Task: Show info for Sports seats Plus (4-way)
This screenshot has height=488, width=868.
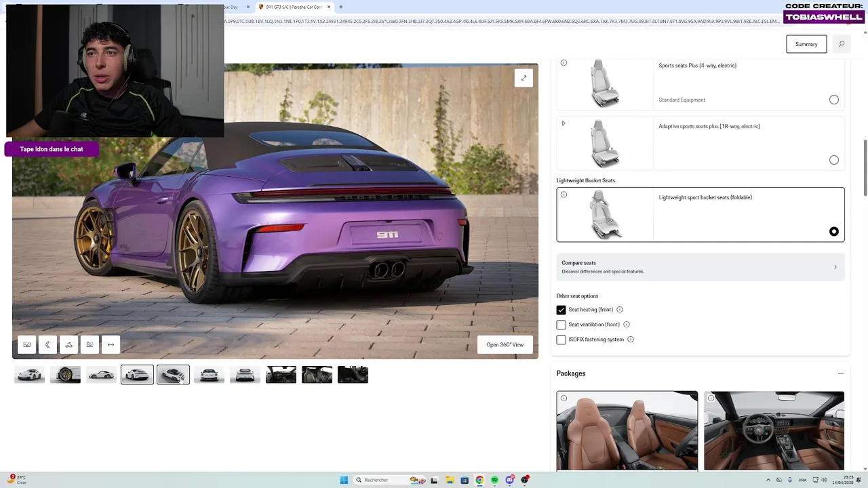Action: coord(564,63)
